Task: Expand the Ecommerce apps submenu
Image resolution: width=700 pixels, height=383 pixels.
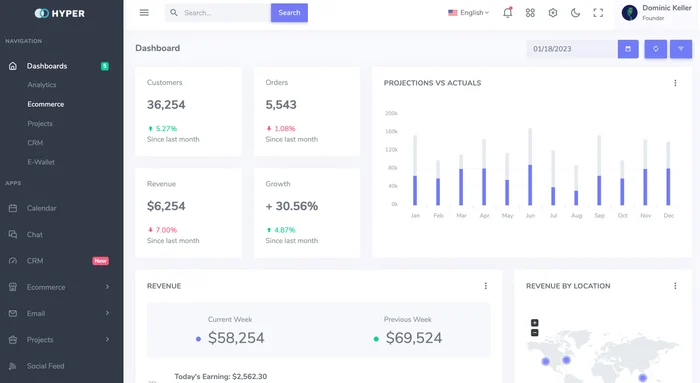Action: click(59, 287)
